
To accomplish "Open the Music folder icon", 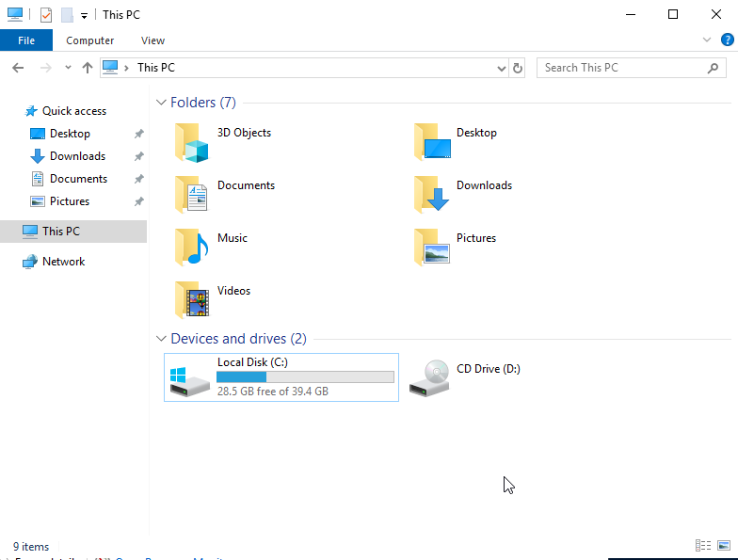I will tap(191, 248).
